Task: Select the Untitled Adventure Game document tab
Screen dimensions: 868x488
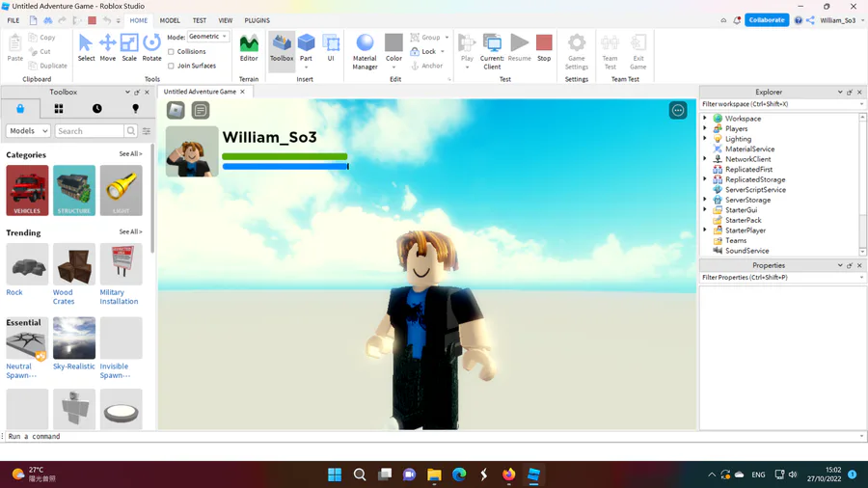Action: click(x=200, y=92)
